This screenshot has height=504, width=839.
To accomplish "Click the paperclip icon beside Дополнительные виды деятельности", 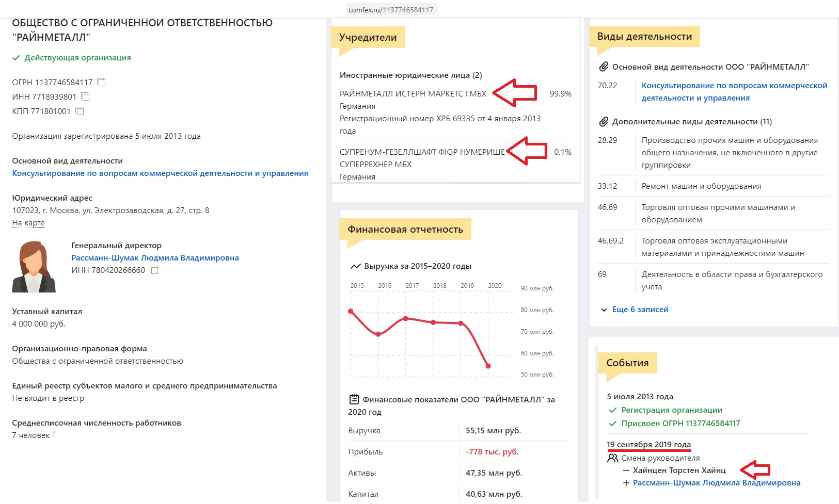I will pyautogui.click(x=603, y=122).
